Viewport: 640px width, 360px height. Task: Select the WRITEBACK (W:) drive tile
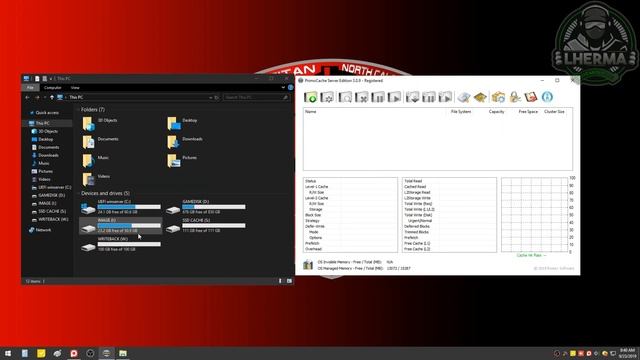pos(121,244)
